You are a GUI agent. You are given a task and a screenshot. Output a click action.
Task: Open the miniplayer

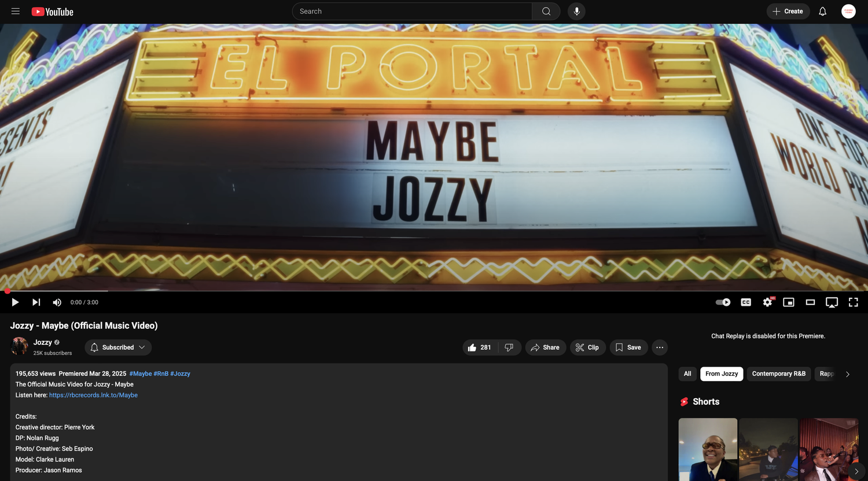click(789, 302)
